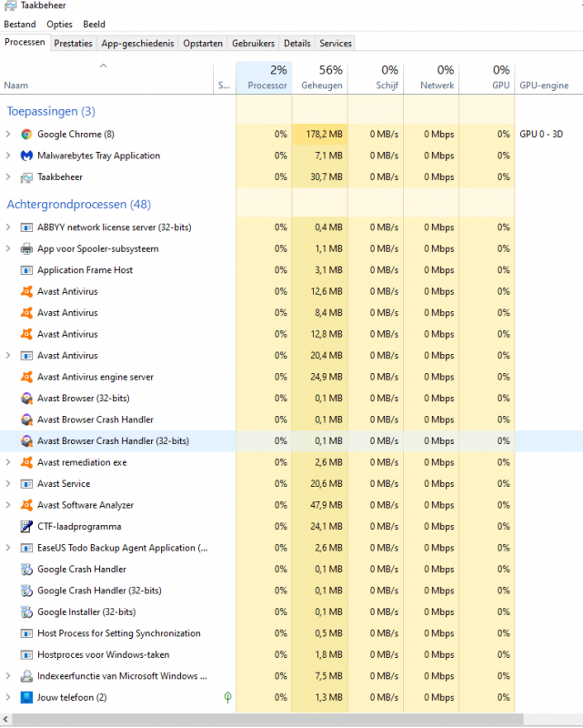Expand the Avast Service process entry
The width and height of the screenshot is (583, 728).
click(x=8, y=484)
